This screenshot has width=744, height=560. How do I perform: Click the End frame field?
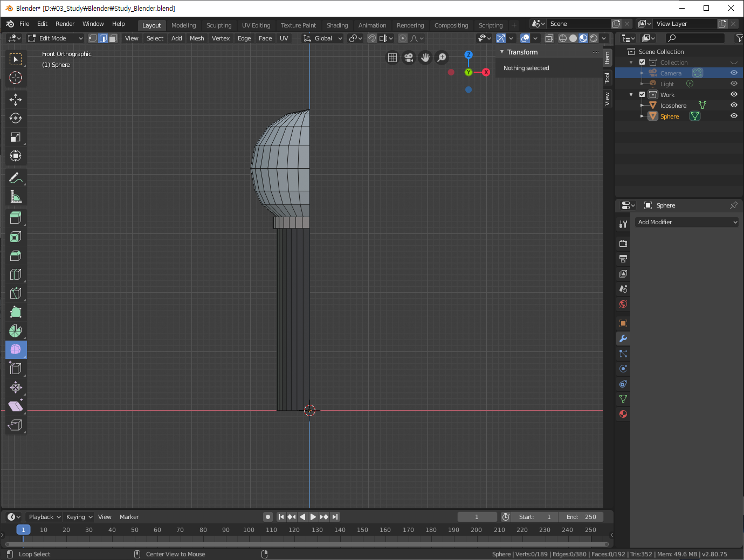[581, 517]
